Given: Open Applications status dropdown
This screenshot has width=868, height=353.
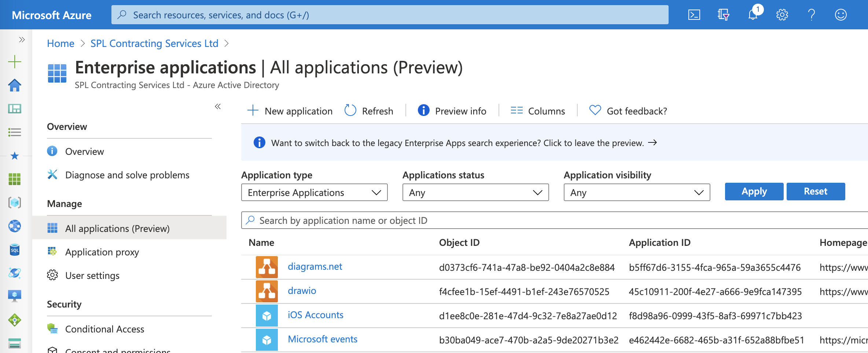Looking at the screenshot, I should (x=476, y=192).
